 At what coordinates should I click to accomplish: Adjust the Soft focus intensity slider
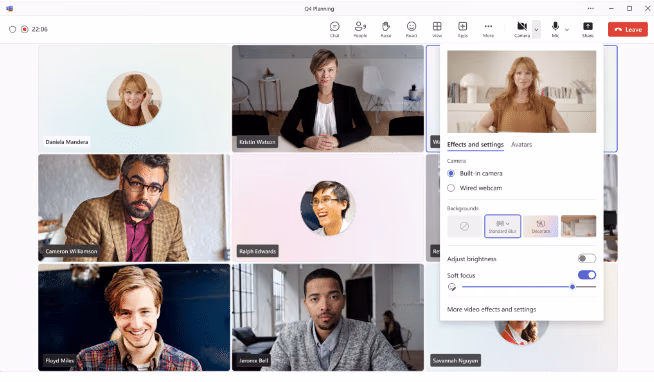tap(572, 287)
